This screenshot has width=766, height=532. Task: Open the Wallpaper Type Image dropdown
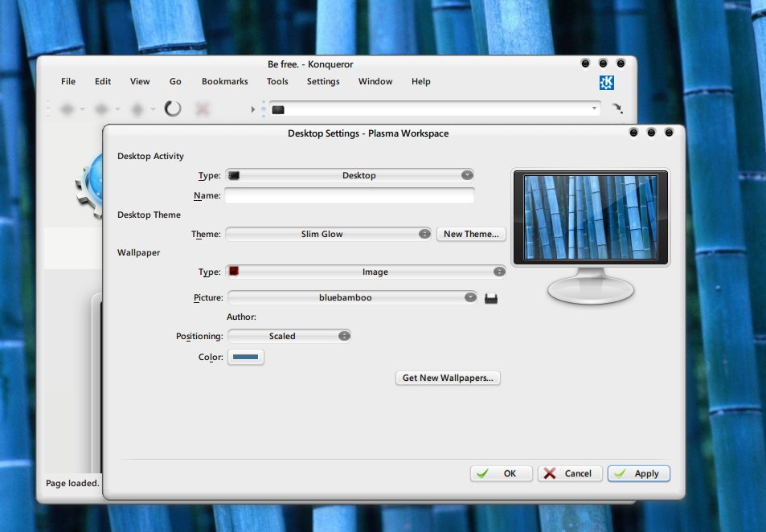(x=366, y=272)
